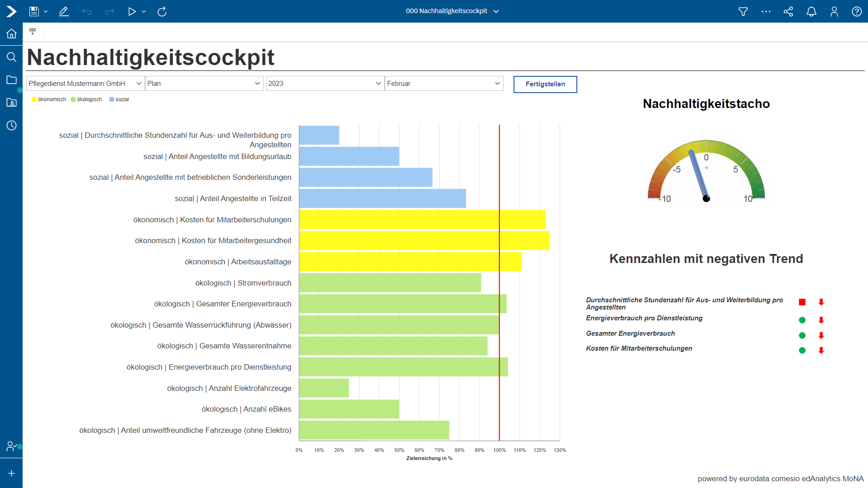Expand the 2023 year dropdown
This screenshot has width=868, height=488.
tap(325, 84)
